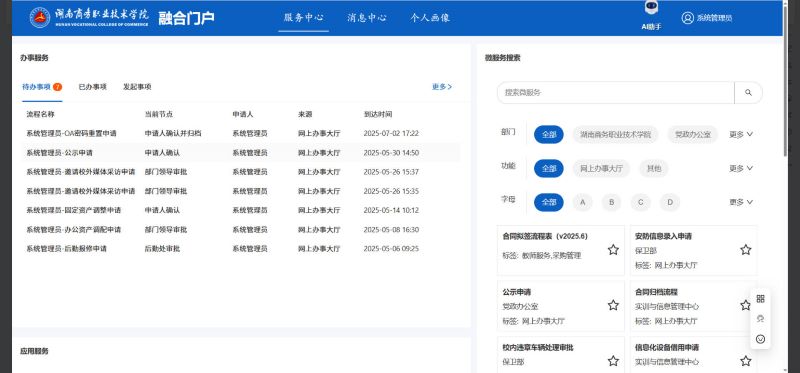Viewport: 800px width, 373px height.
Task: Open 系统管理员 user profile icon
Action: pyautogui.click(x=688, y=18)
